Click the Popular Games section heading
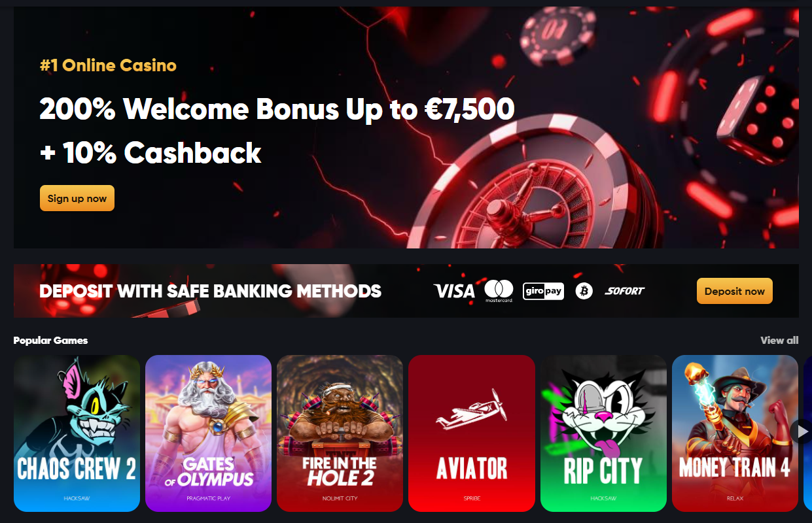This screenshot has width=812, height=523. [50, 340]
